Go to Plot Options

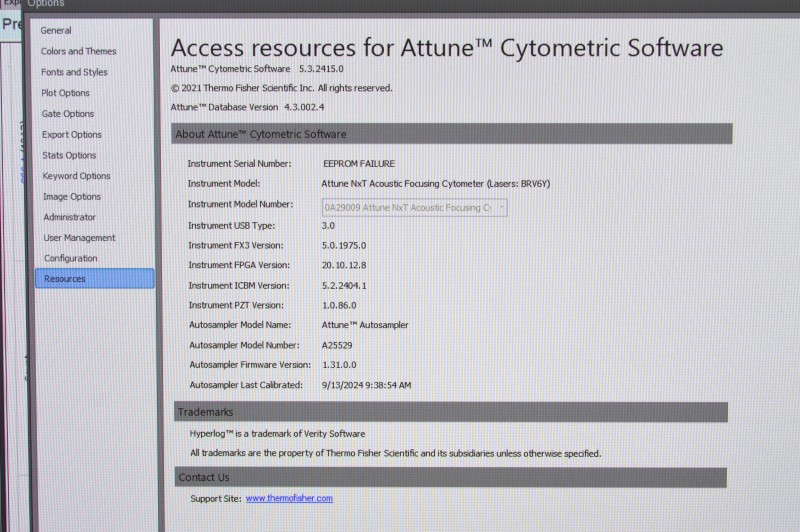(x=65, y=93)
